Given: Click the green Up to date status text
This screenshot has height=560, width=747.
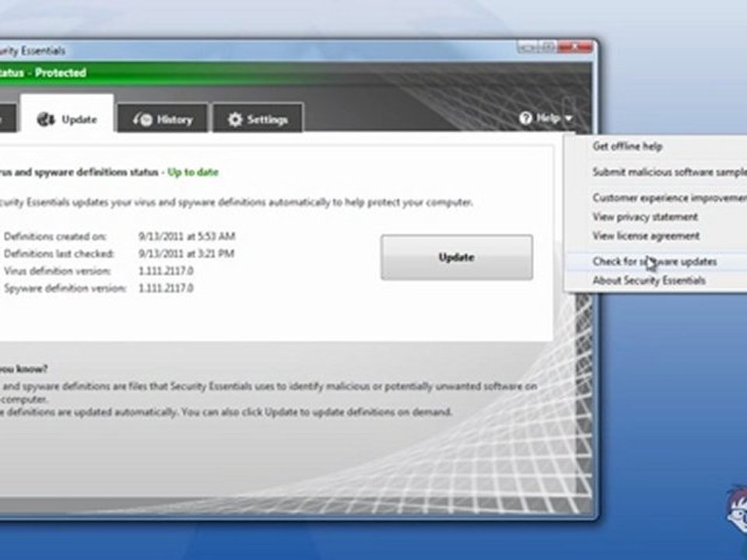Looking at the screenshot, I should (193, 173).
